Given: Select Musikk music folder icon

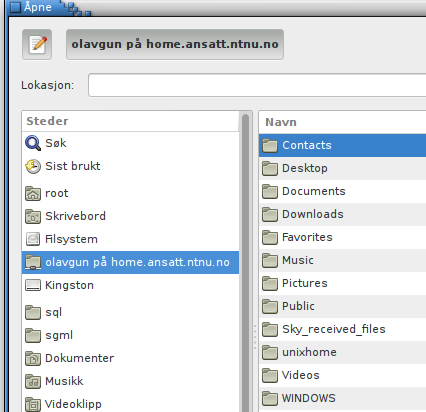Looking at the screenshot, I should 33,381.
